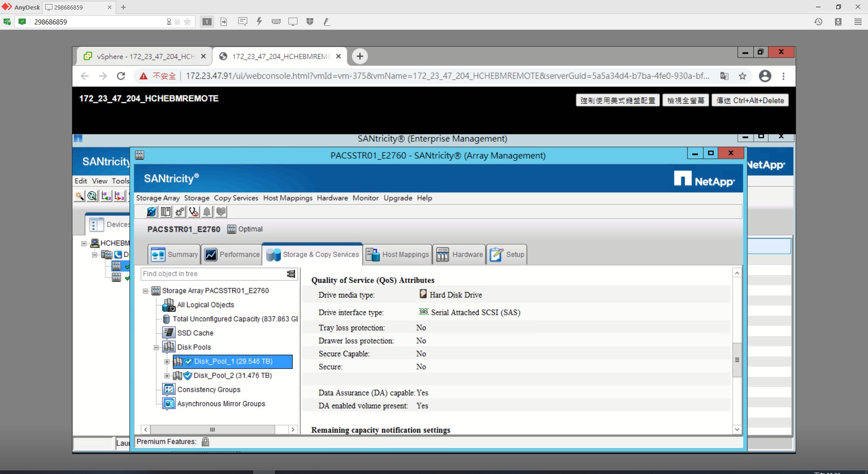Image resolution: width=868 pixels, height=474 pixels.
Task: Click the find-in-tree search icon
Action: coord(291,274)
